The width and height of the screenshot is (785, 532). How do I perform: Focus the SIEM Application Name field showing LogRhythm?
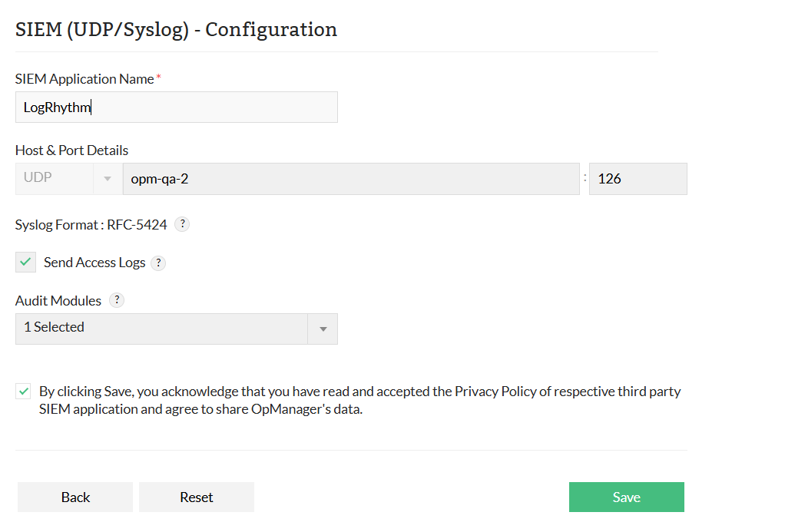coord(176,107)
